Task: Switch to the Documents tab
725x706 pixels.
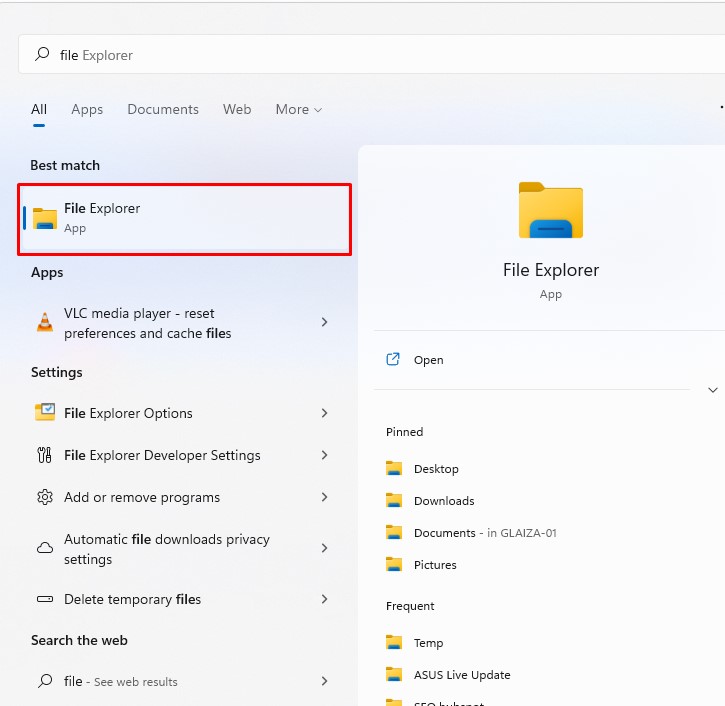Action: pyautogui.click(x=163, y=109)
